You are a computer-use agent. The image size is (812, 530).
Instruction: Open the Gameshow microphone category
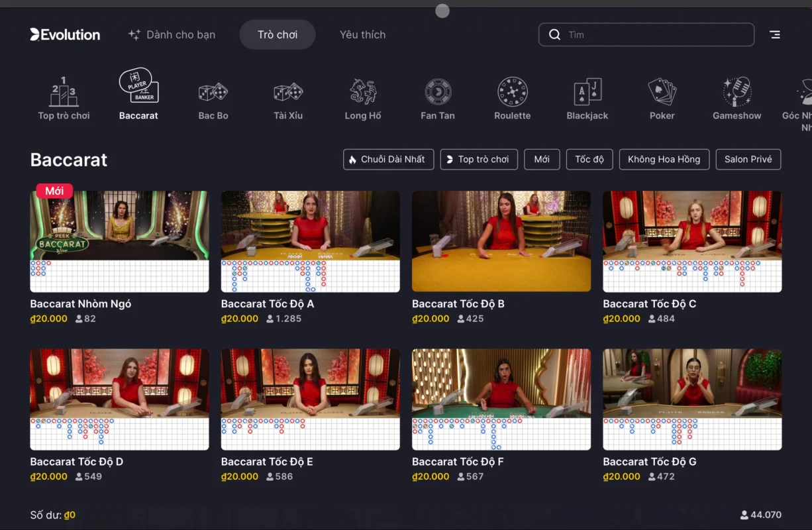pos(736,93)
